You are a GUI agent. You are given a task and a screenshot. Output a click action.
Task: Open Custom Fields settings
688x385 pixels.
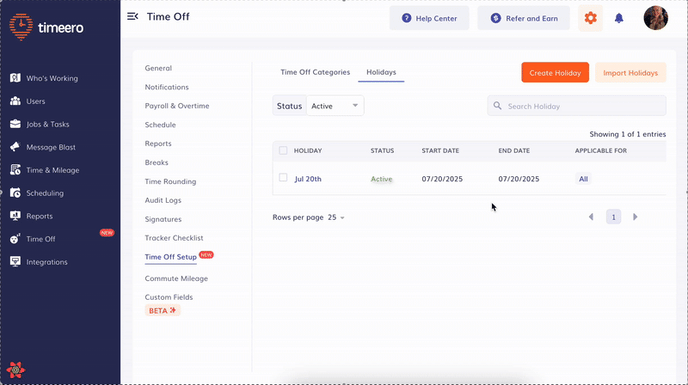click(x=169, y=297)
